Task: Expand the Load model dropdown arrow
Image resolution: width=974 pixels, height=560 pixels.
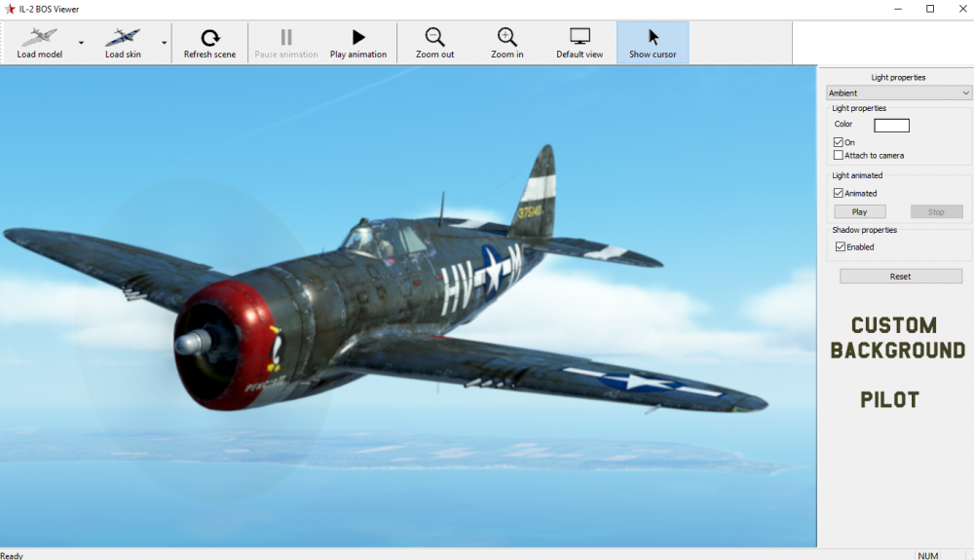Action: point(81,43)
